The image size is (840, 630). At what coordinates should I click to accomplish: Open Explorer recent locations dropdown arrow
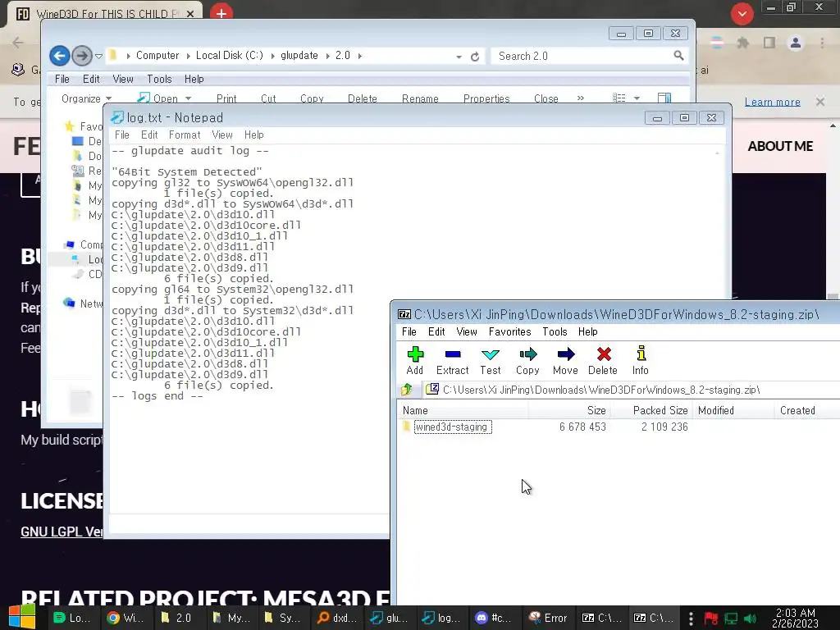pos(98,56)
